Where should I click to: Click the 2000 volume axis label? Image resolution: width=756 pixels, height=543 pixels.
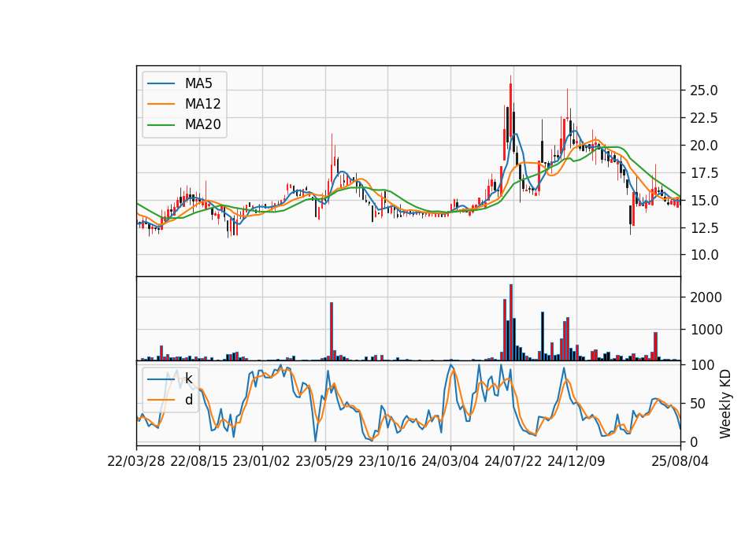(x=706, y=297)
